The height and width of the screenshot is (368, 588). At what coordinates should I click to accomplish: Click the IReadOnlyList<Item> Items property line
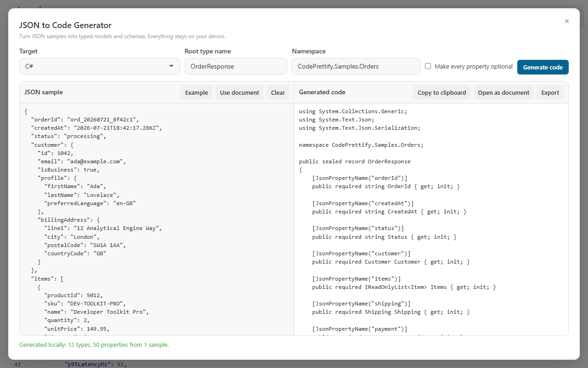pos(404,287)
